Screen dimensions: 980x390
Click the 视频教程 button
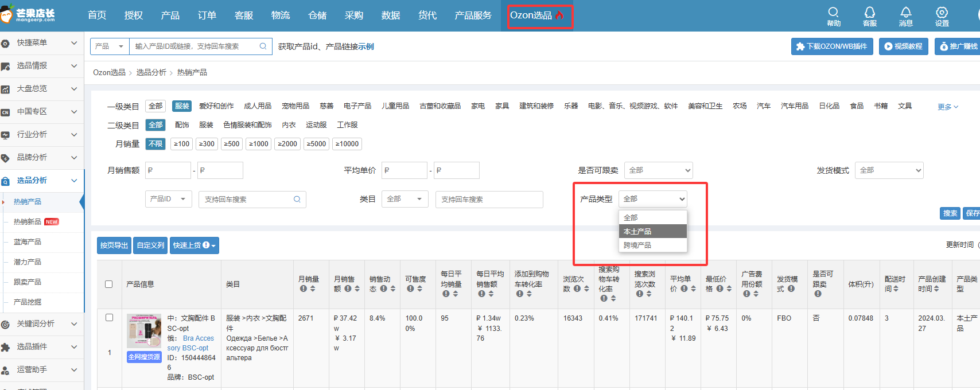[x=903, y=46]
